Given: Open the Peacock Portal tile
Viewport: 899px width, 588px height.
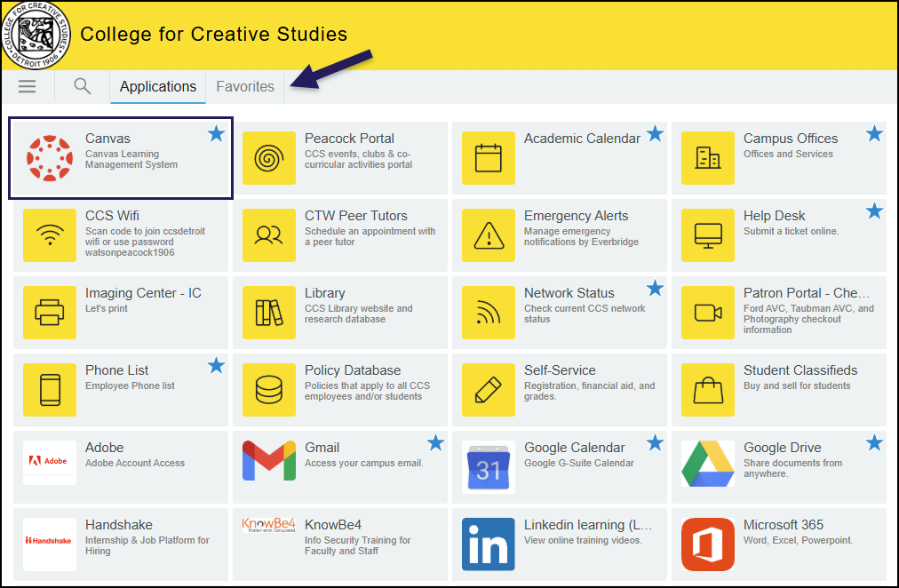Looking at the screenshot, I should pyautogui.click(x=269, y=158).
